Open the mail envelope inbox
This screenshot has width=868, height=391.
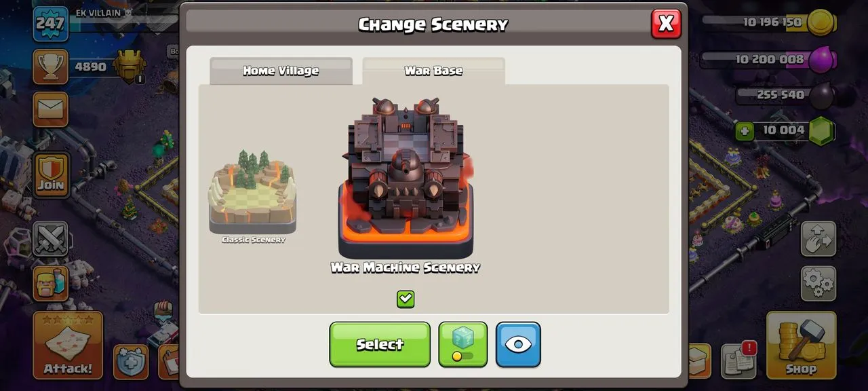[x=51, y=109]
